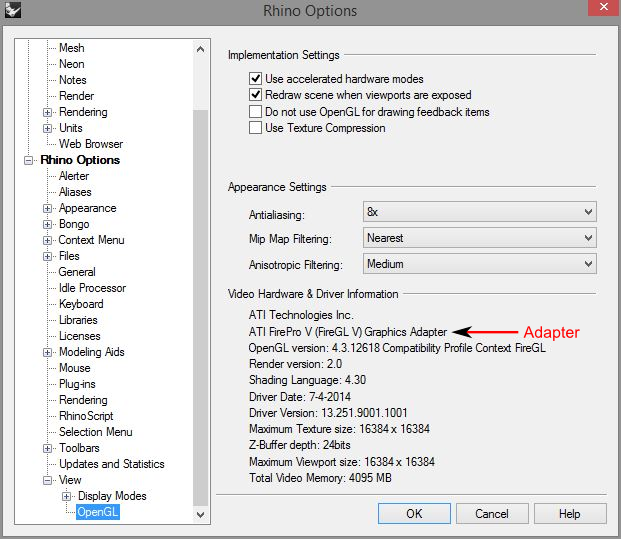Screen dimensions: 621x539
Task: Expand the Modeling Aids tree node
Action: click(47, 352)
